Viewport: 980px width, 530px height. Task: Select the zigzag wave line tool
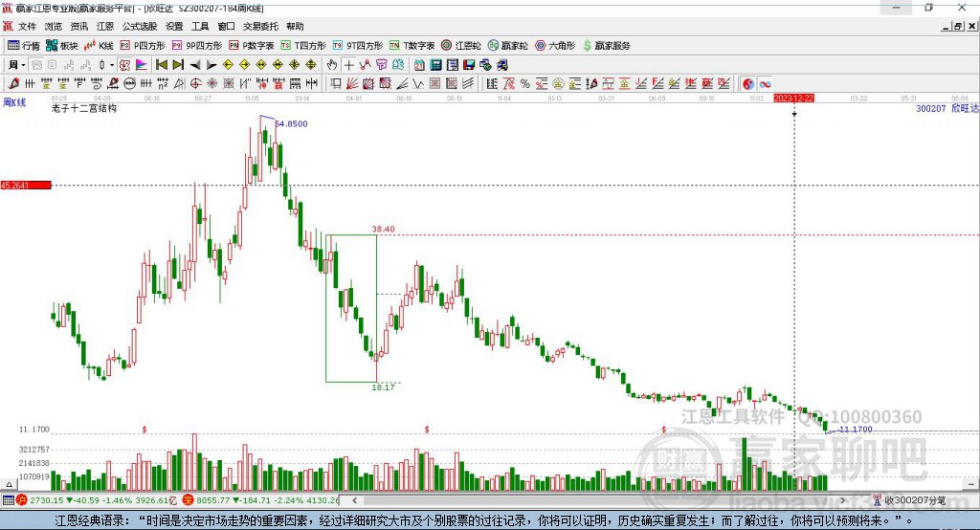click(x=417, y=84)
